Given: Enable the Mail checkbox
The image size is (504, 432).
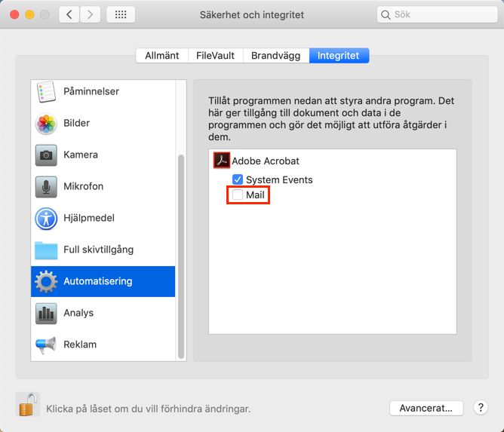Looking at the screenshot, I should pyautogui.click(x=238, y=195).
